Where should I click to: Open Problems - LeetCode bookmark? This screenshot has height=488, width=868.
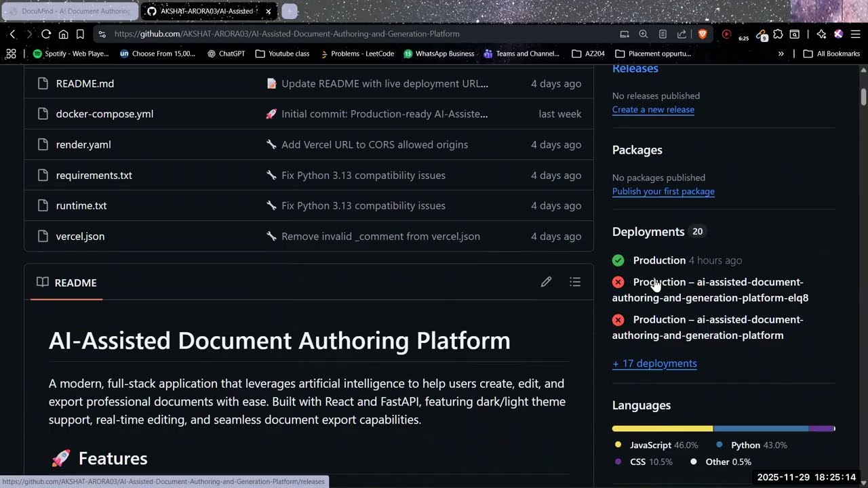[x=357, y=54]
